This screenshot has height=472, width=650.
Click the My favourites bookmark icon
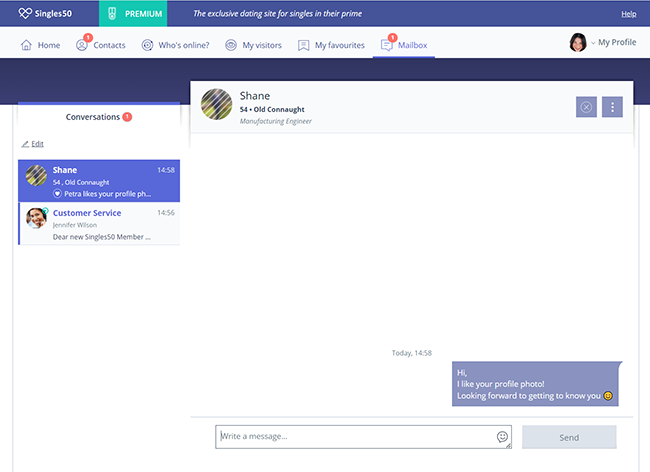click(x=303, y=45)
